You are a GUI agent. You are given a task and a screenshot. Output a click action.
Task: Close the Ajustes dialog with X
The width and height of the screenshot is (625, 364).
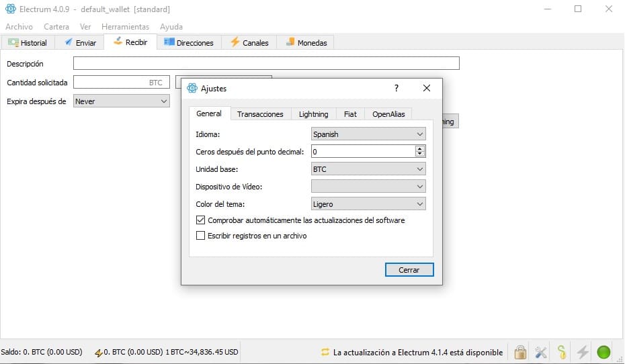[x=427, y=88]
